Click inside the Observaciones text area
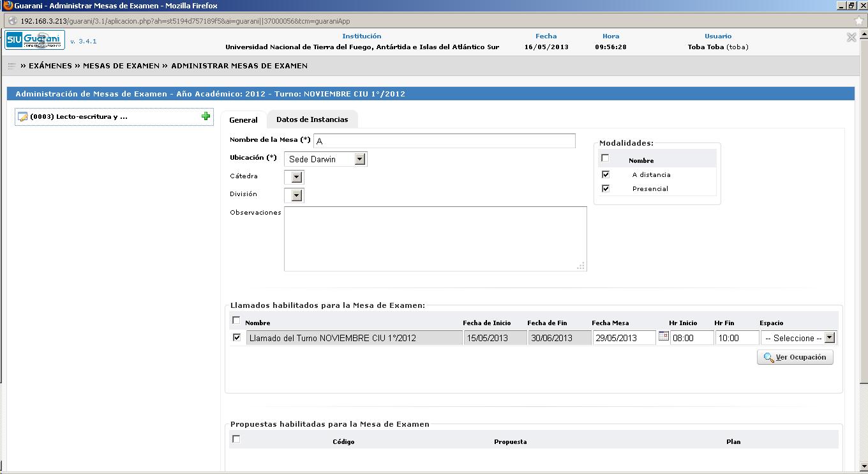The height and width of the screenshot is (474, 868). click(x=435, y=239)
